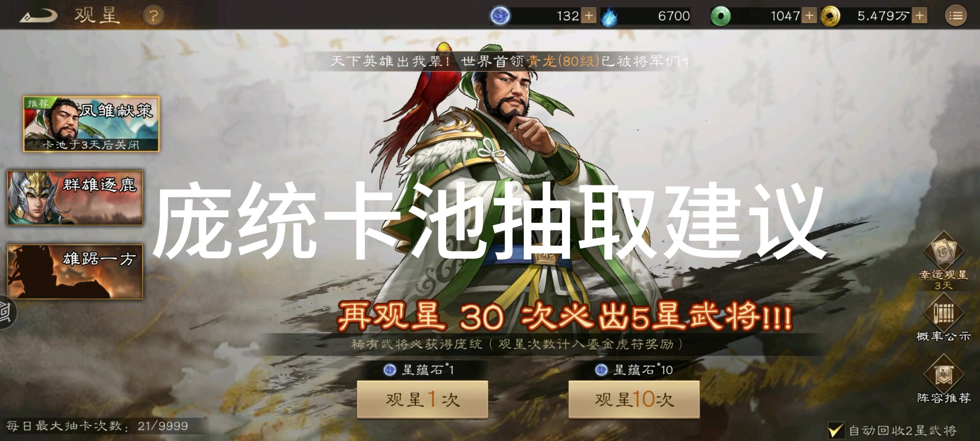
Task: Click the green jade coin icon
Action: (721, 16)
